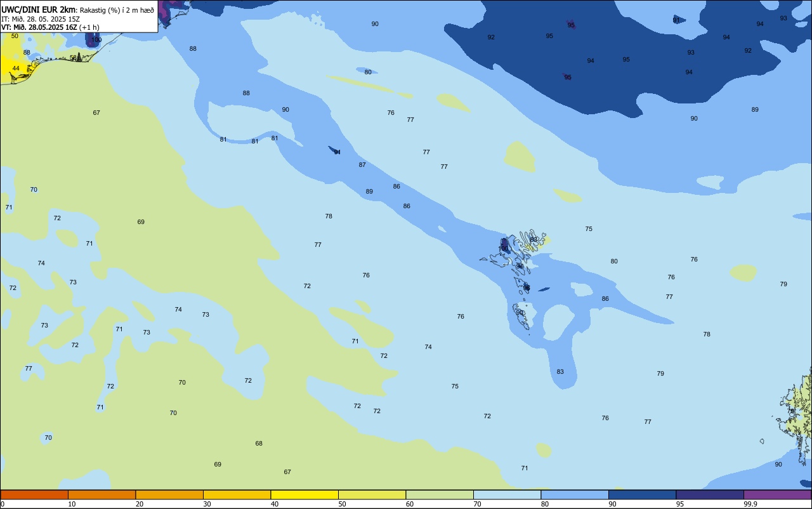Click the 'VT: Mið. 28.05.2025 16Z (+1 h)' line
Image resolution: width=812 pixels, height=509 pixels.
tap(50, 27)
